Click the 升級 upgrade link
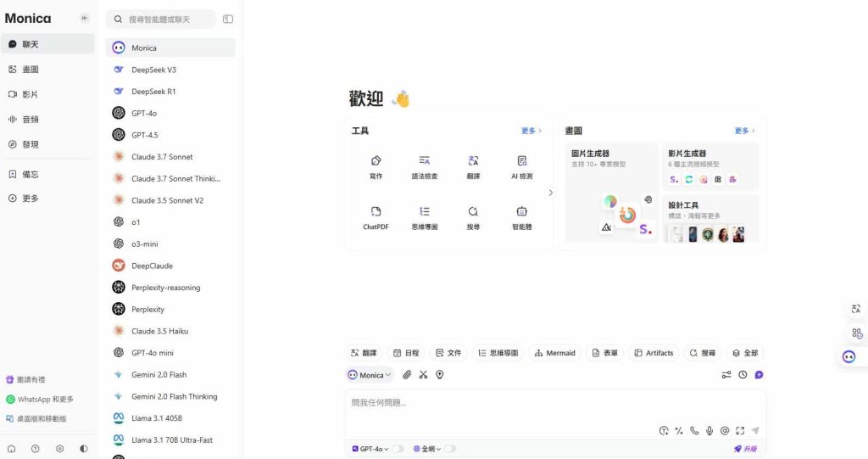This screenshot has width=868, height=459. [x=745, y=449]
